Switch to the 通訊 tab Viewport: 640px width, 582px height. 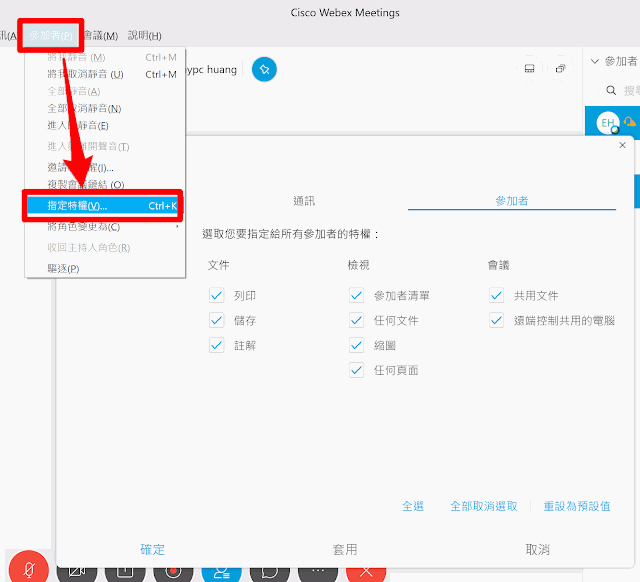[304, 201]
